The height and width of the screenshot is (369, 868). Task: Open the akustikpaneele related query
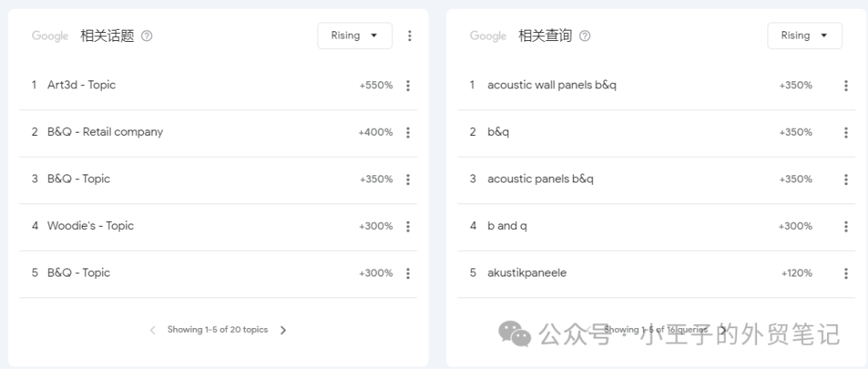tap(526, 273)
